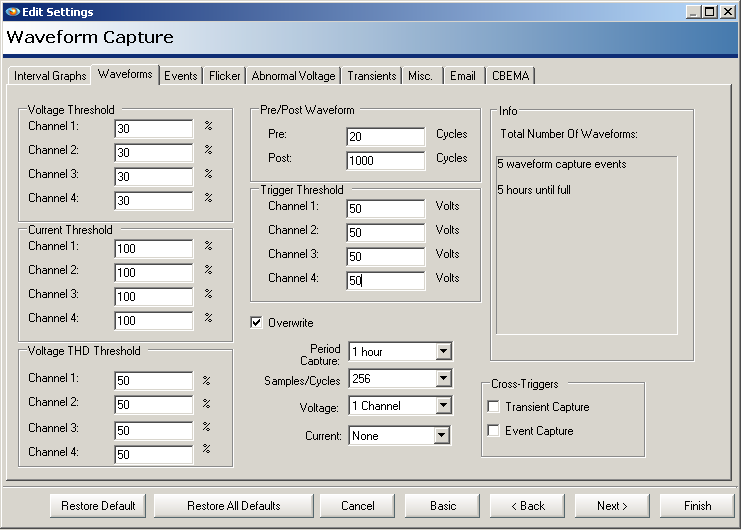Click the Cancel button
The image size is (741, 530).
pyautogui.click(x=357, y=506)
